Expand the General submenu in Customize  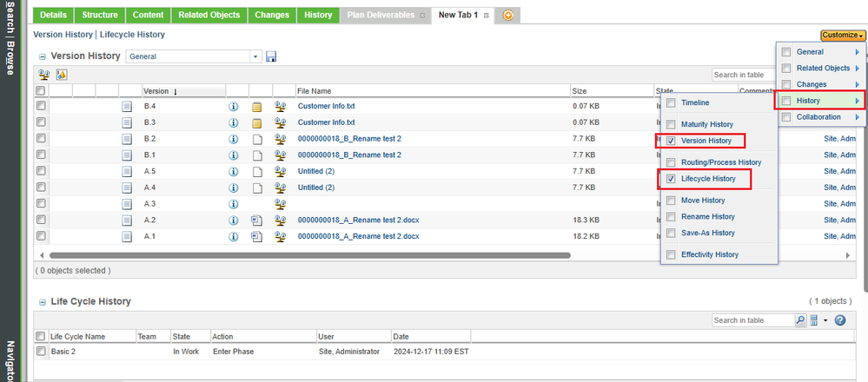click(x=857, y=52)
